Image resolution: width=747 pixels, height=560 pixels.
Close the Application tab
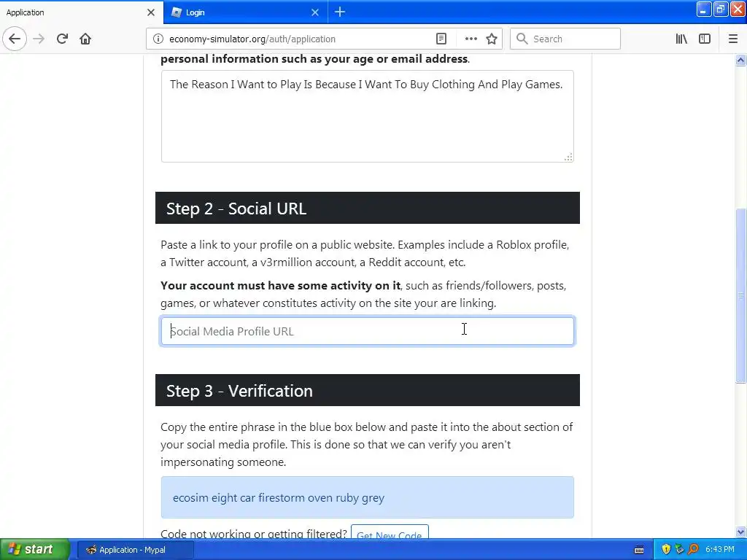pos(151,12)
